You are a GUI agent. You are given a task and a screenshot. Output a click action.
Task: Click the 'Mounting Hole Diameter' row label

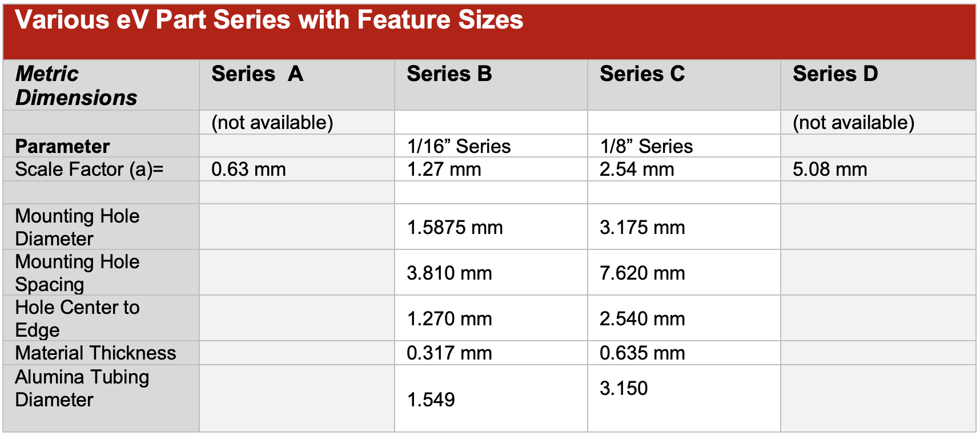(x=77, y=227)
